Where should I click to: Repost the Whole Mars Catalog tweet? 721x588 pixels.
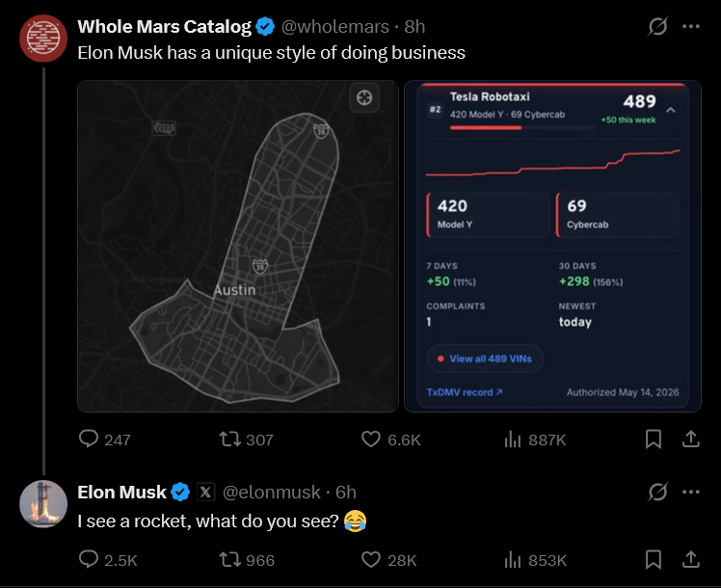[x=246, y=440]
